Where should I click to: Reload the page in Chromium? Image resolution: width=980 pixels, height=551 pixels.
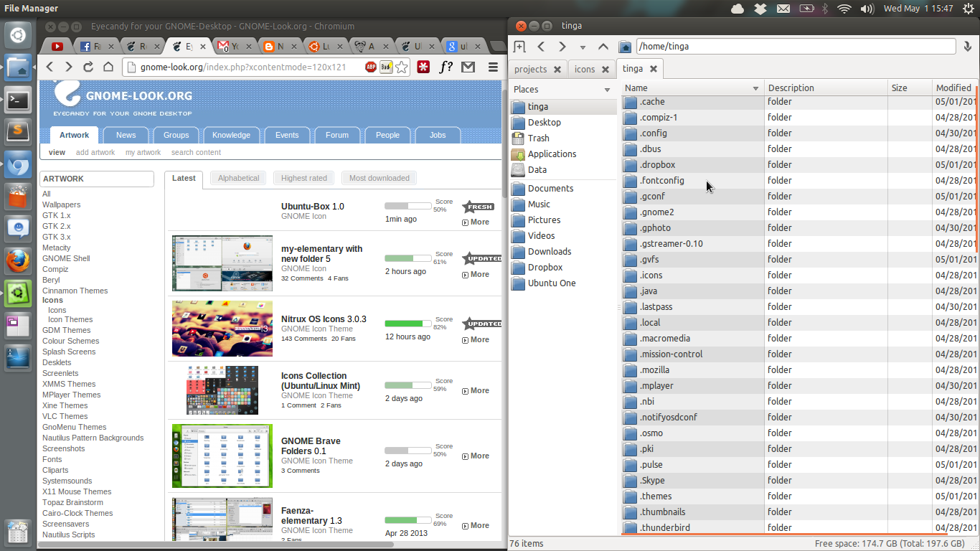click(88, 67)
